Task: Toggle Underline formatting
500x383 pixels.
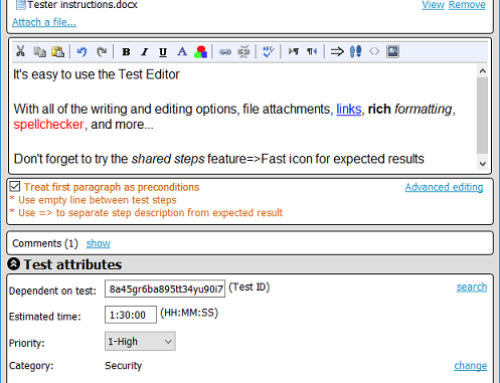Action: click(x=163, y=52)
